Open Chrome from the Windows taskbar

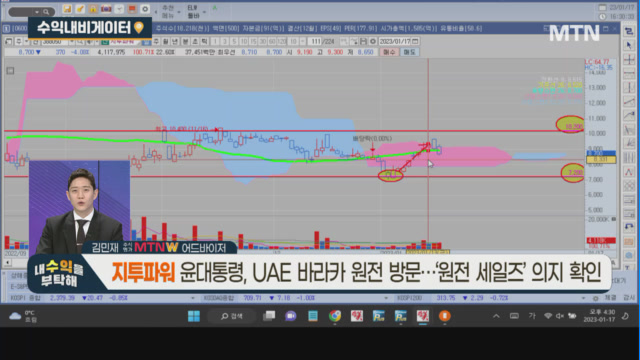335,316
